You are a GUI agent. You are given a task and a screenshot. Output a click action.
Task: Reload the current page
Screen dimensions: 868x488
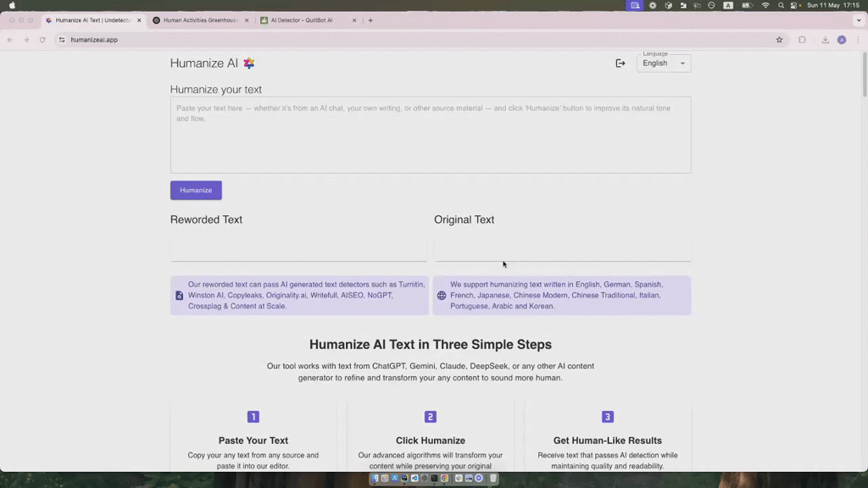click(42, 40)
